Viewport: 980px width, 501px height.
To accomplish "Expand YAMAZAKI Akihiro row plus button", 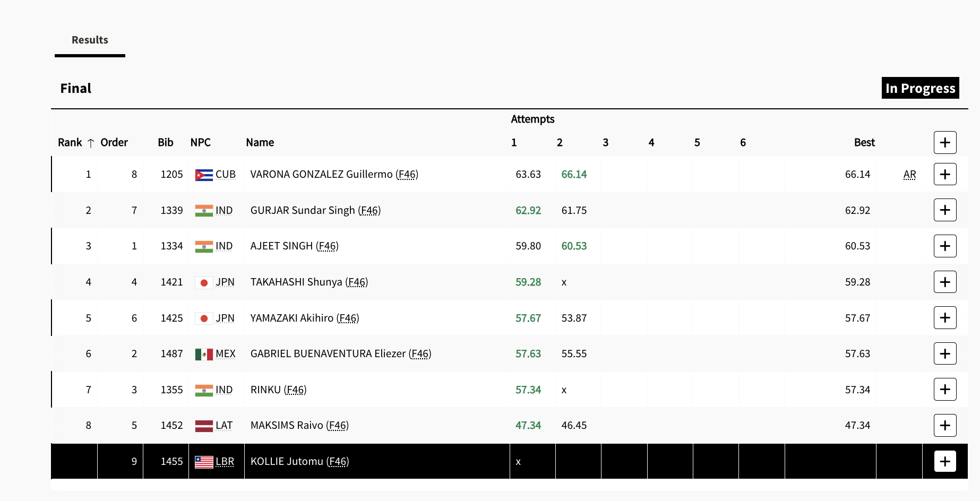I will tap(944, 317).
